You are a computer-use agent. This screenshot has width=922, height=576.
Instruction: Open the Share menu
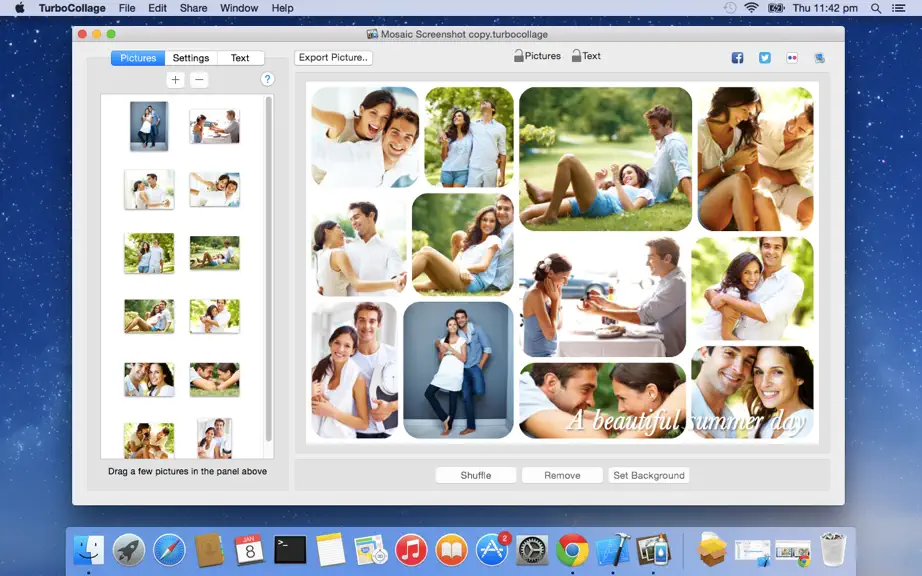[193, 8]
